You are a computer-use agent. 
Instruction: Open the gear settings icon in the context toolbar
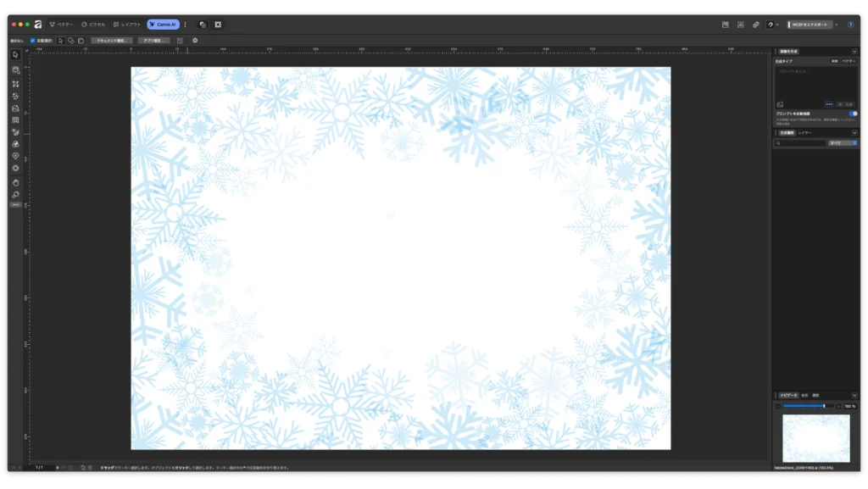[195, 39]
